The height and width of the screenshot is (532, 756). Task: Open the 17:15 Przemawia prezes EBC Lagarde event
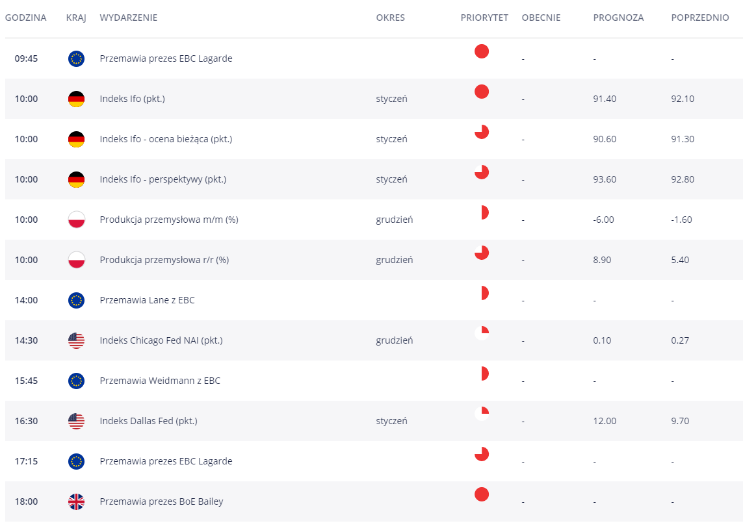point(166,461)
